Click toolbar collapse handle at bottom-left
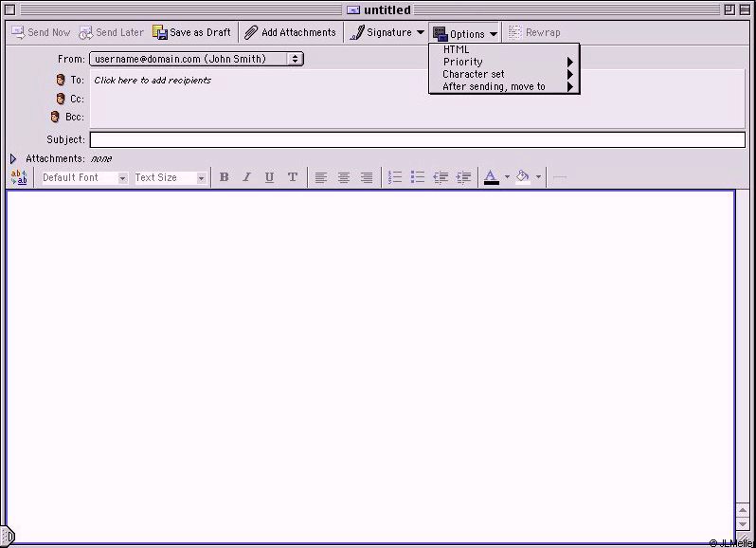The image size is (756, 548). click(x=9, y=536)
